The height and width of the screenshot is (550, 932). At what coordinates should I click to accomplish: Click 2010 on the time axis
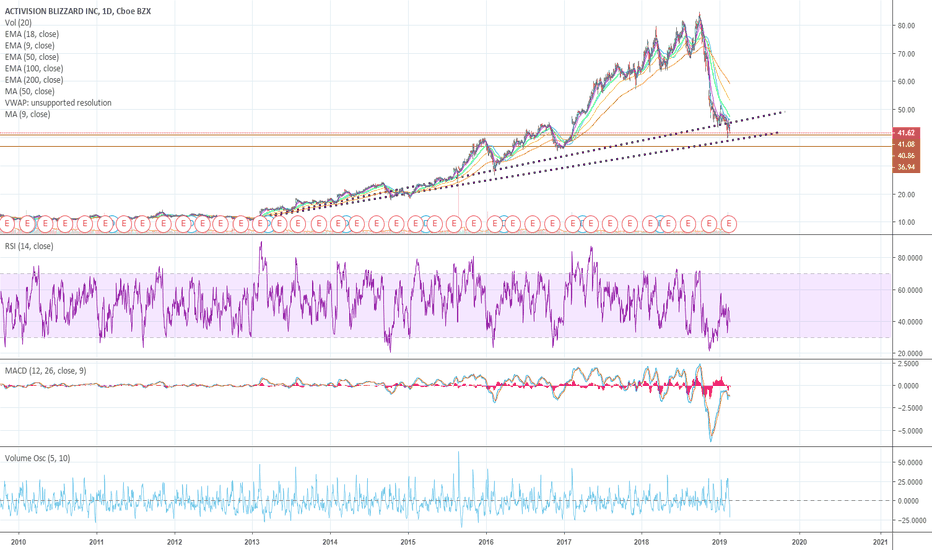click(x=19, y=542)
